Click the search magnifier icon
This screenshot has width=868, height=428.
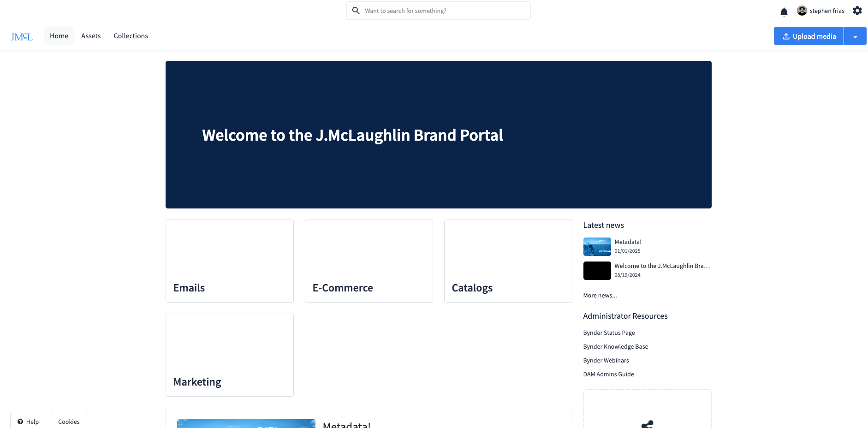tap(356, 11)
